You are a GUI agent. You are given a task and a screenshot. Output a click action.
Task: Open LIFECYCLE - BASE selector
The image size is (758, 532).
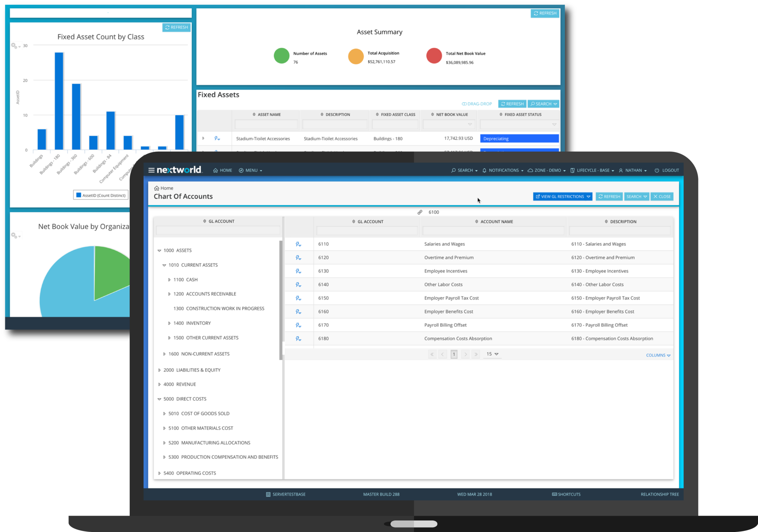point(592,170)
